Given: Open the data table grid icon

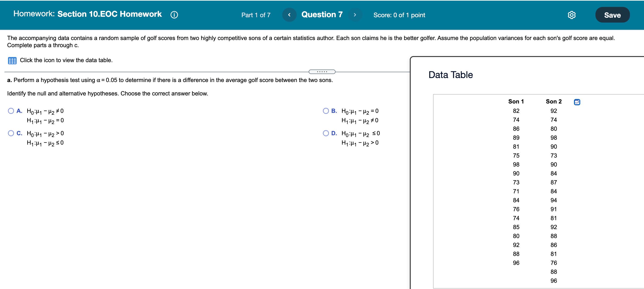Looking at the screenshot, I should click(12, 60).
